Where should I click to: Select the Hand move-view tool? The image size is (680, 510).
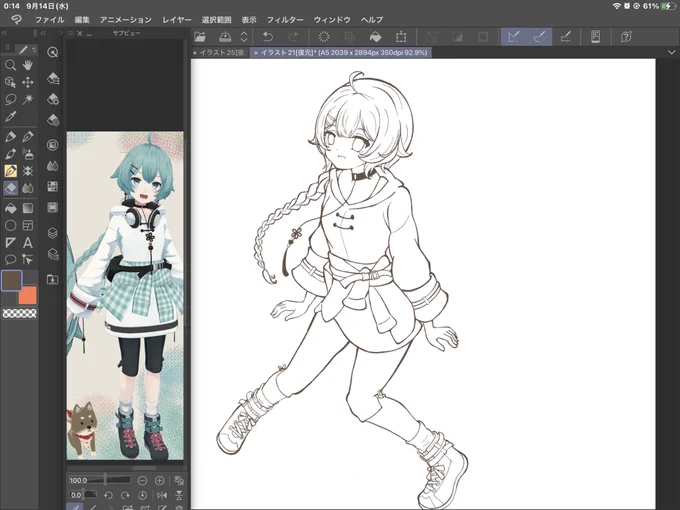click(28, 65)
